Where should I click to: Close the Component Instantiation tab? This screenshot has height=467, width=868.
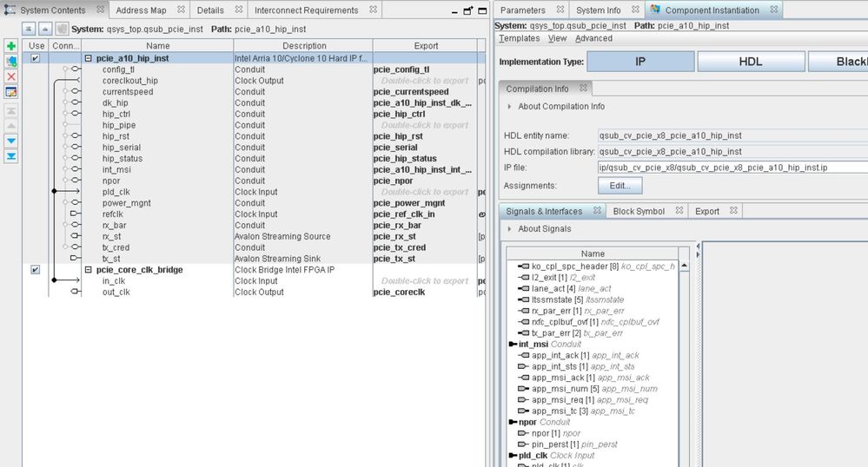point(774,10)
